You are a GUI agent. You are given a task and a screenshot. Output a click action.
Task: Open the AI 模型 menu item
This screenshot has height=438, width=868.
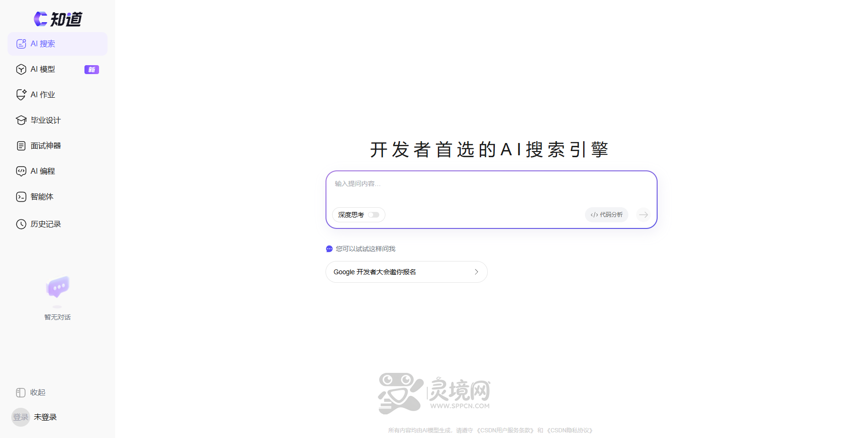pos(58,69)
